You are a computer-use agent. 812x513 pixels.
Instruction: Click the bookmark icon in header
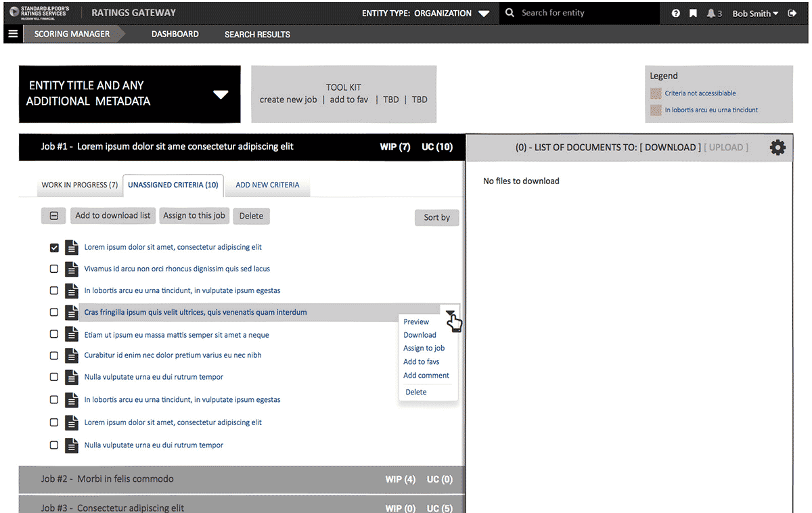coord(693,14)
